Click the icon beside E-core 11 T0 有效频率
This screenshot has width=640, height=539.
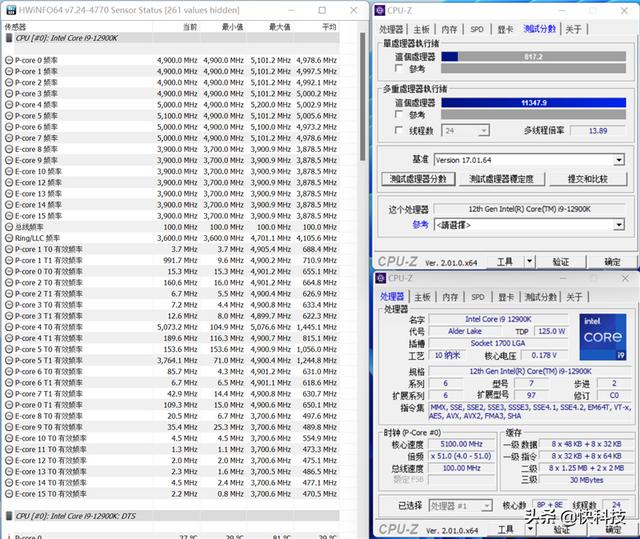pos(9,449)
